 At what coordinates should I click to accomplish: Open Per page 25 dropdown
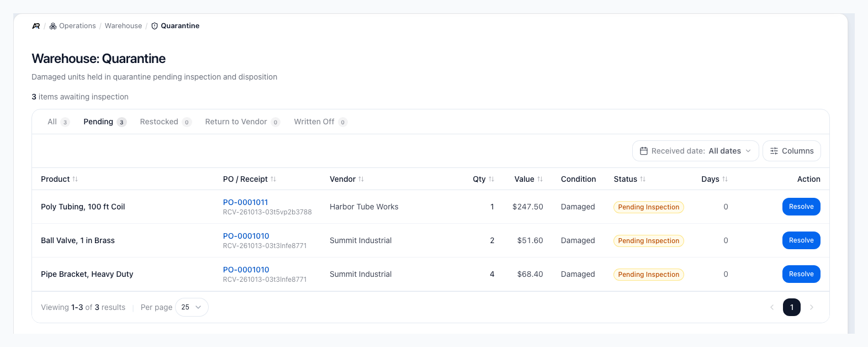click(192, 307)
